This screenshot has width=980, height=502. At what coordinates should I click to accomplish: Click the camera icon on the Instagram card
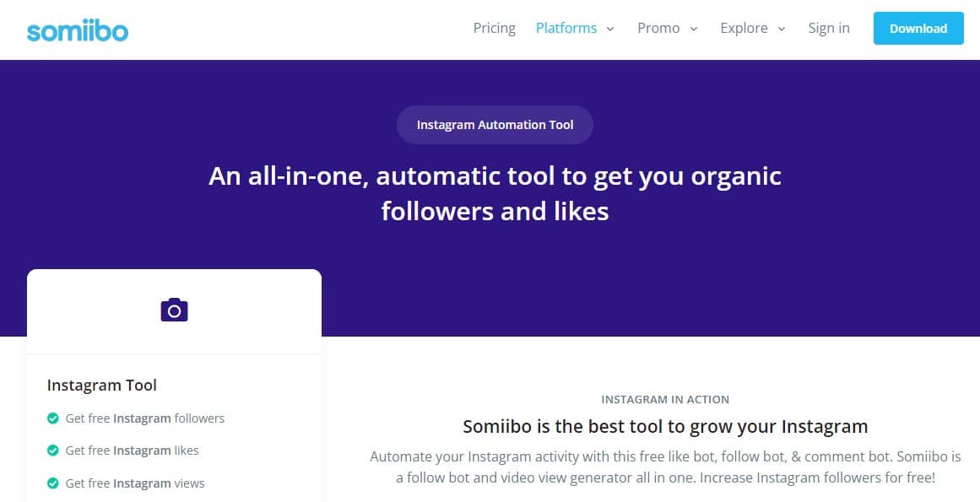(x=175, y=310)
